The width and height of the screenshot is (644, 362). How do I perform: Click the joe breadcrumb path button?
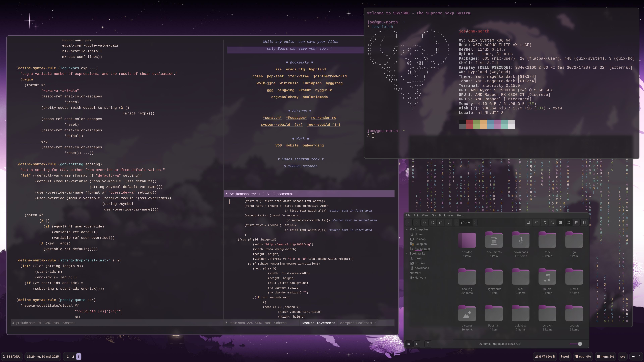point(466,222)
